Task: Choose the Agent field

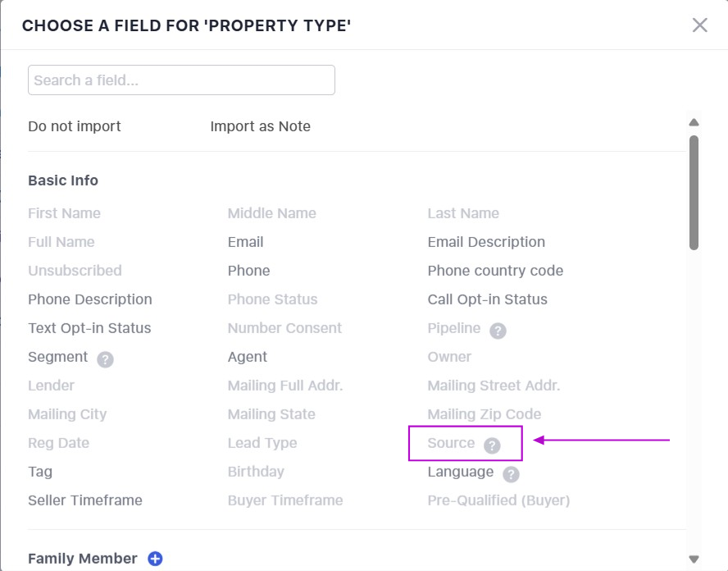Action: pos(248,357)
